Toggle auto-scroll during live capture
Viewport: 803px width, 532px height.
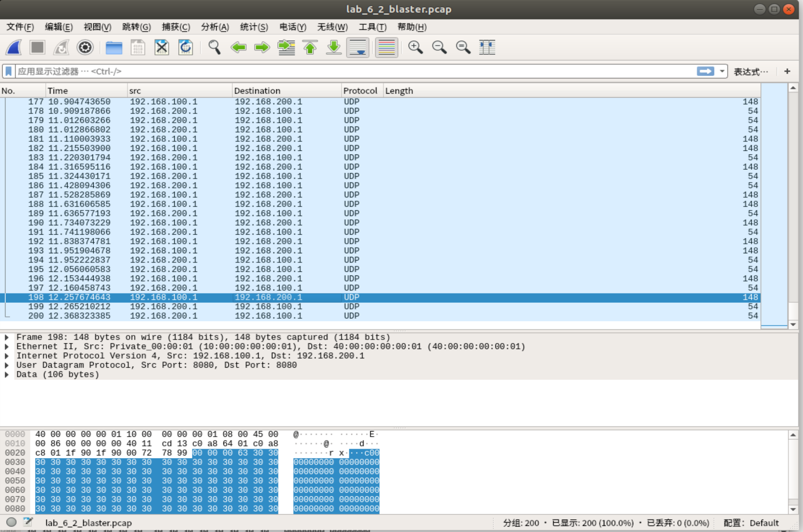pos(358,47)
